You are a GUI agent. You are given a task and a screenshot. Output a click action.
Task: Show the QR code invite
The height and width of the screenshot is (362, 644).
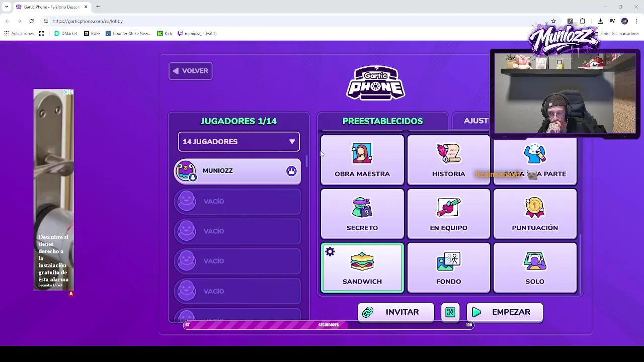click(450, 312)
